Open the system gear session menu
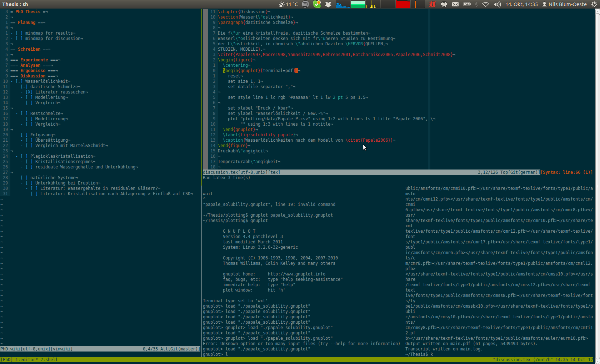 pos(594,4)
